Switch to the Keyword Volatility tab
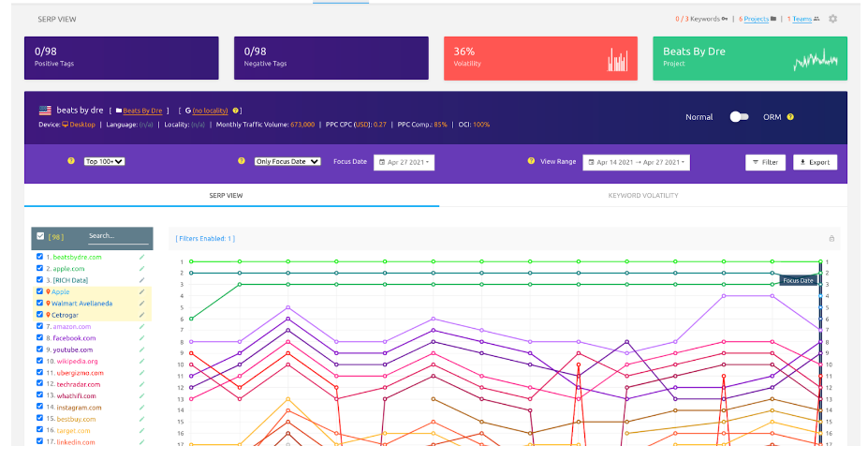The image size is (868, 461). pos(642,195)
